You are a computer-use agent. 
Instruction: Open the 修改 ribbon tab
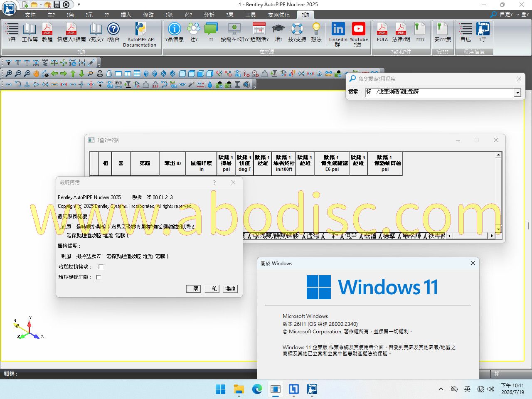(x=148, y=15)
